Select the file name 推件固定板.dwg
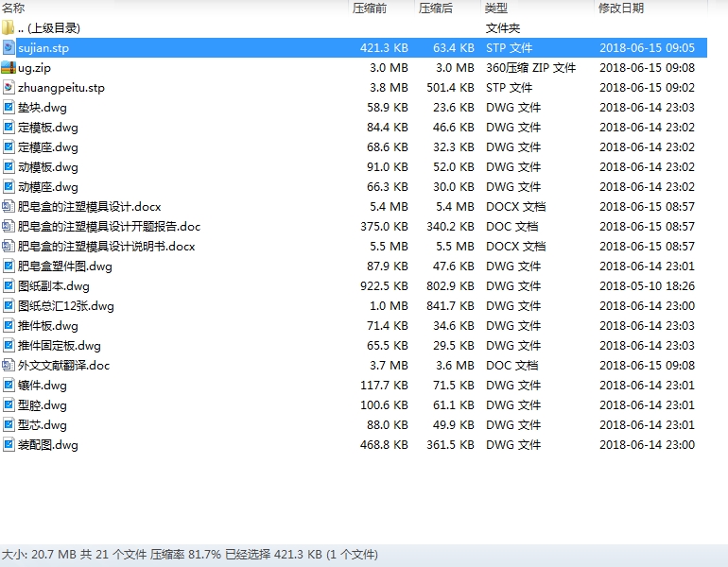The height and width of the screenshot is (567, 728). coord(59,346)
